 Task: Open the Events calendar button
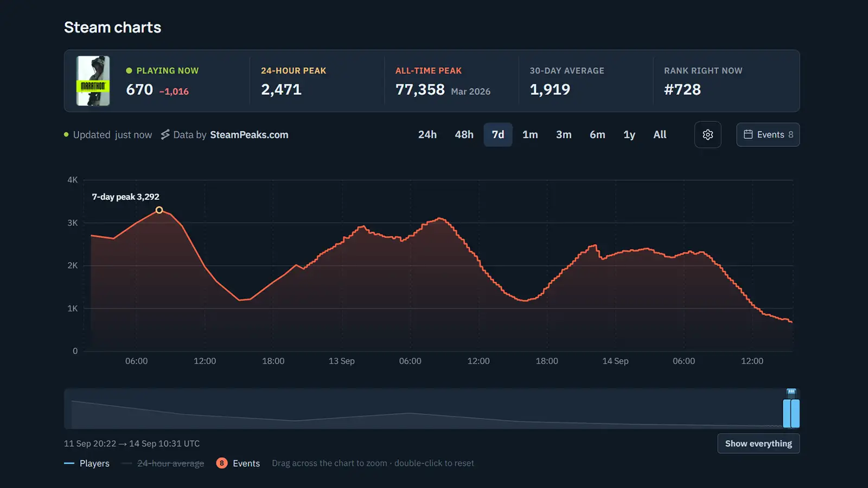tap(768, 134)
